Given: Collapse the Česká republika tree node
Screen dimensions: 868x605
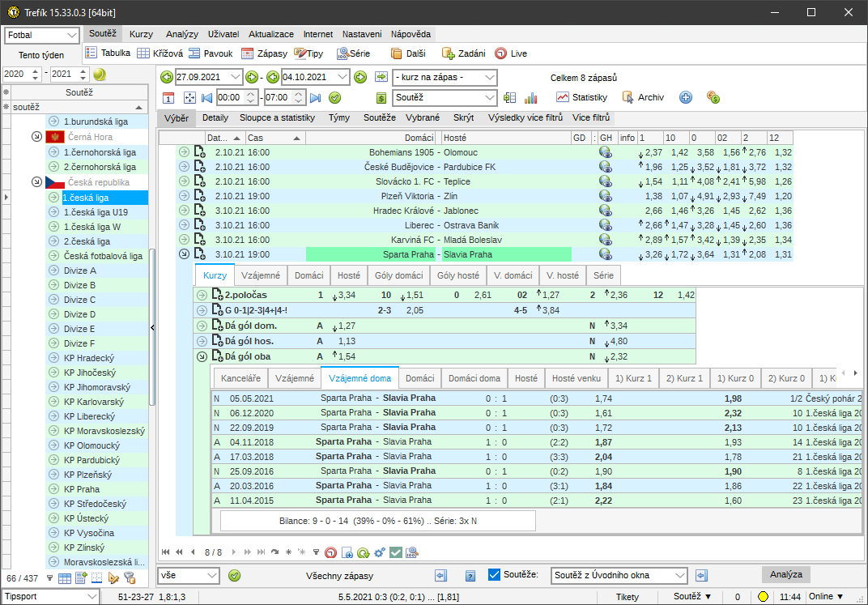Looking at the screenshot, I should (x=36, y=181).
